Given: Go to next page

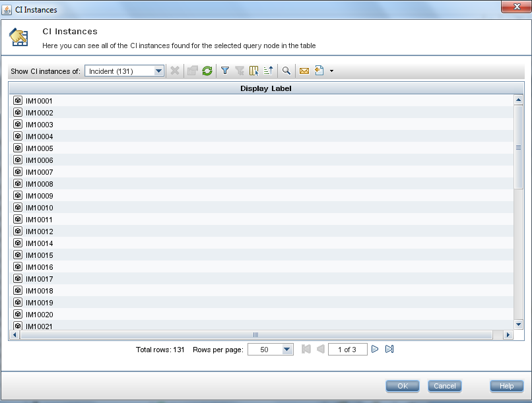Looking at the screenshot, I should pos(375,349).
